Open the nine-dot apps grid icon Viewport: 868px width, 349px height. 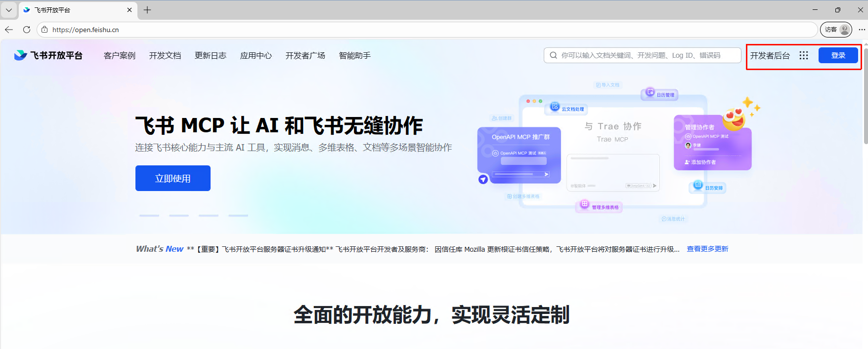click(x=804, y=55)
